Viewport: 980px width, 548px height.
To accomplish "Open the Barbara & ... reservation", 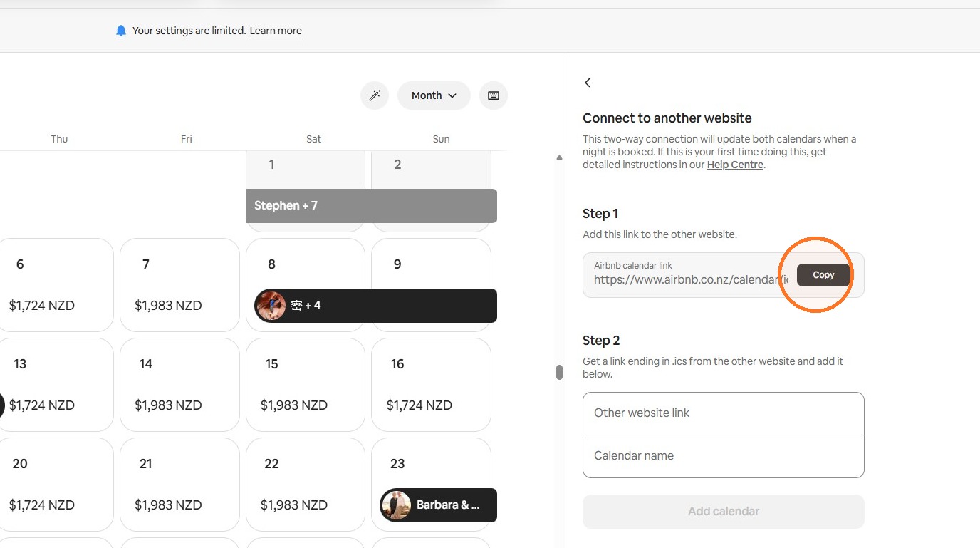I will [439, 505].
